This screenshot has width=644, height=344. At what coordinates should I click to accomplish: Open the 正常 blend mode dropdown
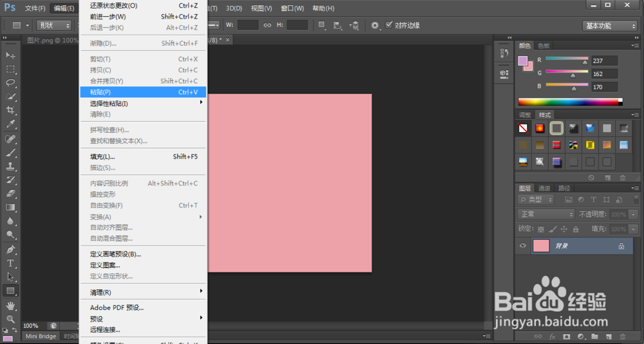[546, 214]
